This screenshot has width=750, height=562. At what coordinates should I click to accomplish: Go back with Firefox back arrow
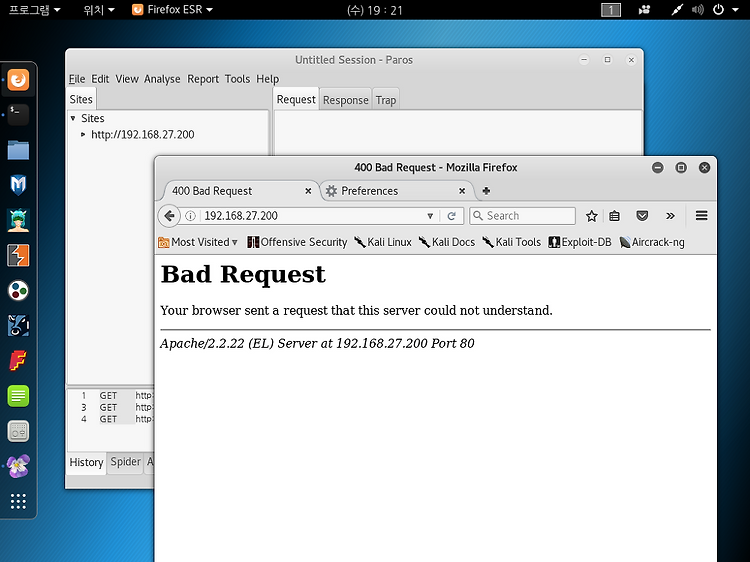click(169, 216)
